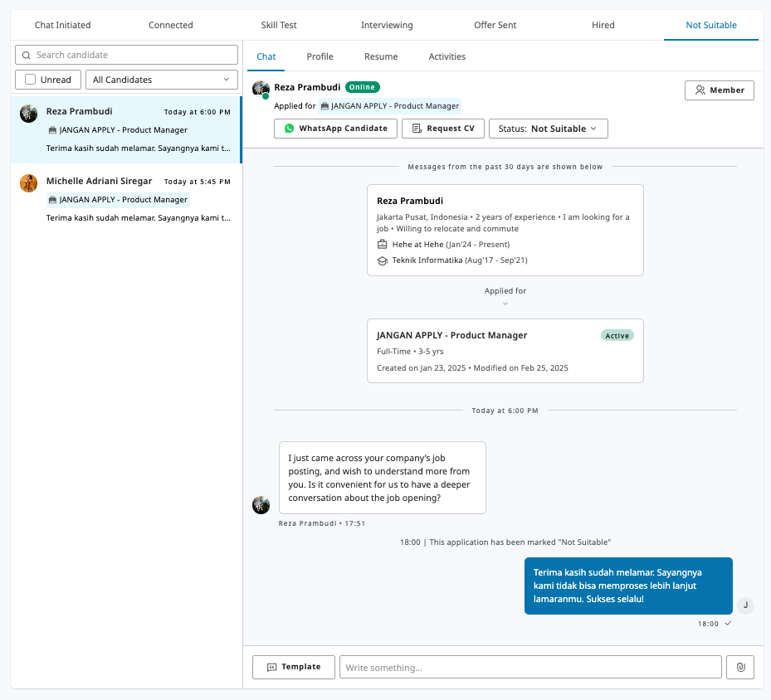The height and width of the screenshot is (700, 771).
Task: Click the Online status badge
Action: (x=363, y=87)
